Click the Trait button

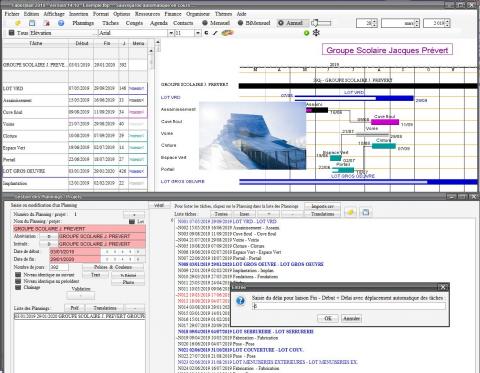[x=96, y=275]
